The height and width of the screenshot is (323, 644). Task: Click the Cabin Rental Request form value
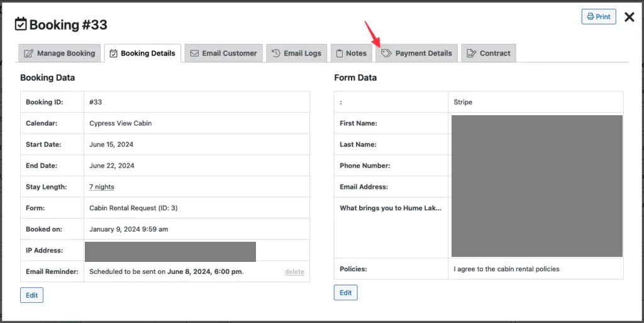(x=138, y=208)
